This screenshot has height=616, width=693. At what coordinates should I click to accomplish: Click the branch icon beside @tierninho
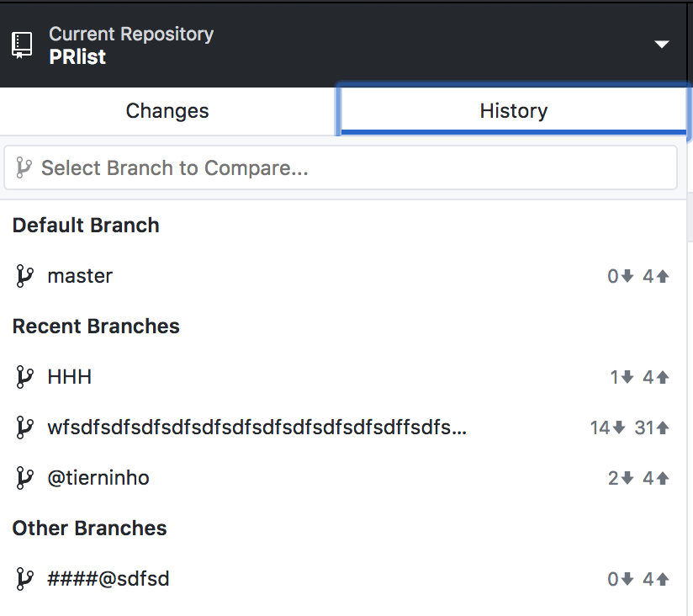pyautogui.click(x=24, y=478)
